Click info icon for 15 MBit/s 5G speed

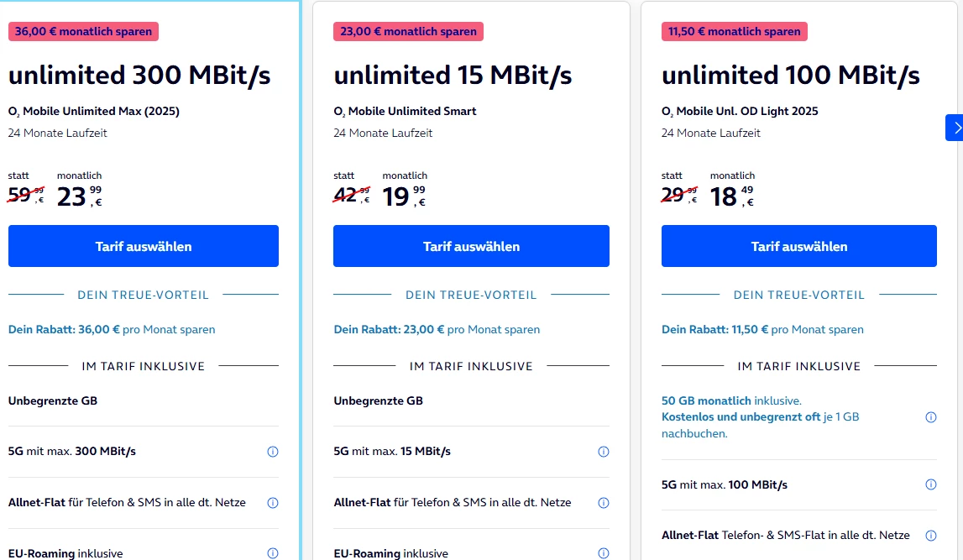coord(603,452)
